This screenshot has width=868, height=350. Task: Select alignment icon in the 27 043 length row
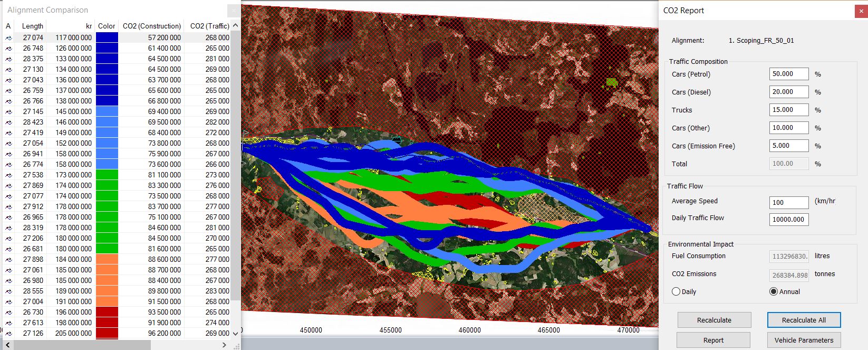pyautogui.click(x=8, y=80)
